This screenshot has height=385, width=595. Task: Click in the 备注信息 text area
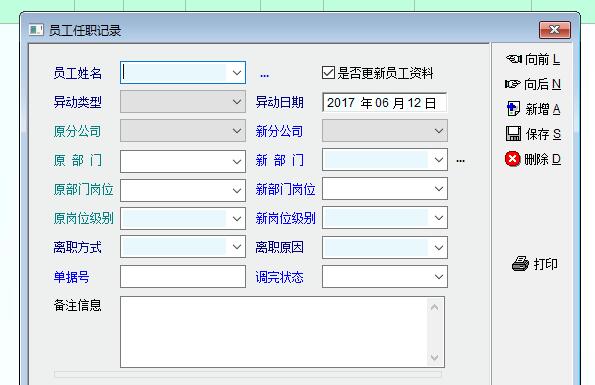click(274, 332)
